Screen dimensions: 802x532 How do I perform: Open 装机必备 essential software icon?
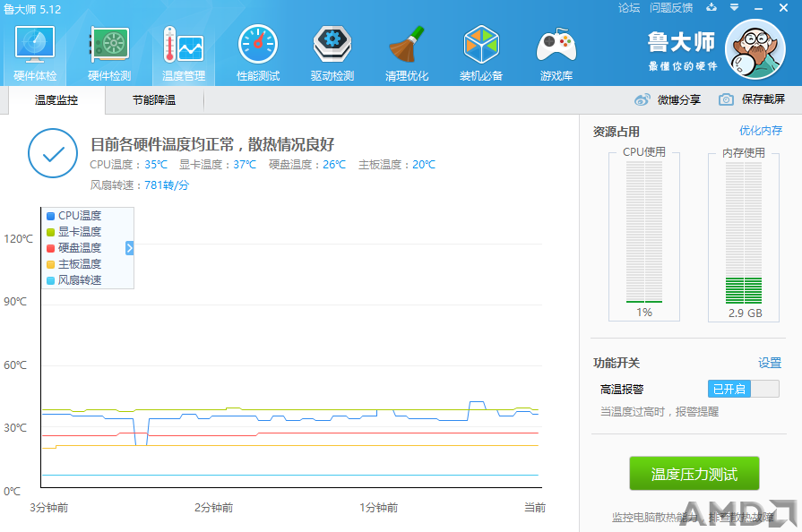pyautogui.click(x=481, y=53)
